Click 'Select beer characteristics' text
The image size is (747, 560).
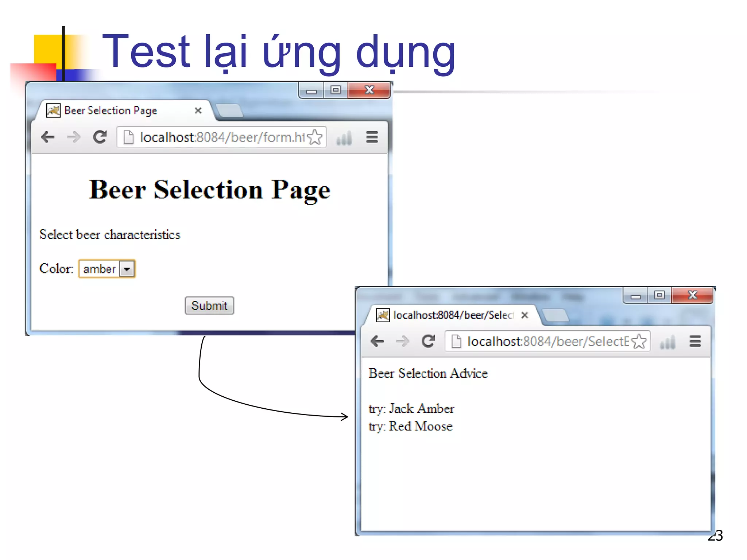tap(110, 234)
